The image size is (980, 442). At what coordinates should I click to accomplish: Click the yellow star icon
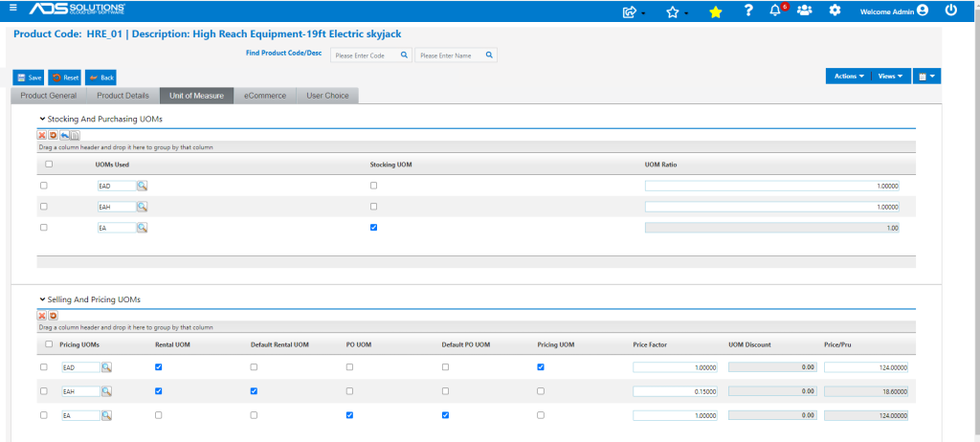coord(716,11)
